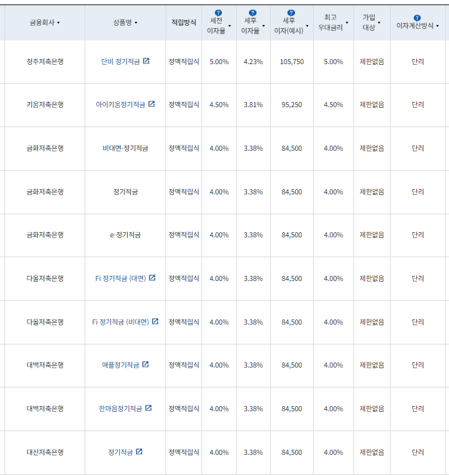Click external link icon next to 단비 정기적금

(146, 61)
